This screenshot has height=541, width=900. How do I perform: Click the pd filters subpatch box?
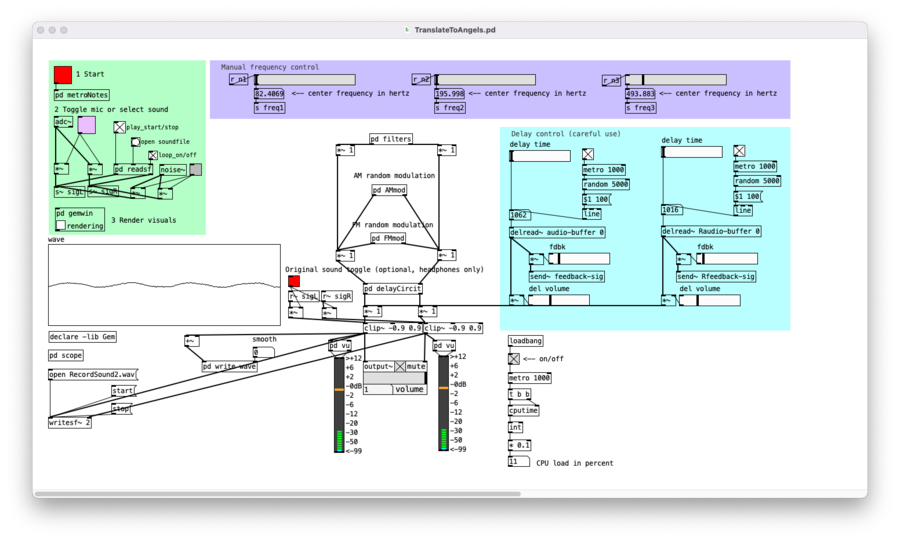coord(390,139)
